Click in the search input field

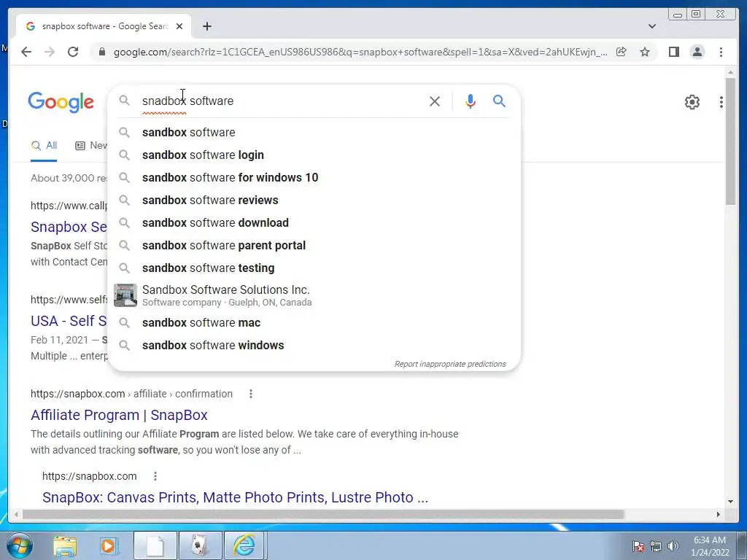[x=281, y=101]
